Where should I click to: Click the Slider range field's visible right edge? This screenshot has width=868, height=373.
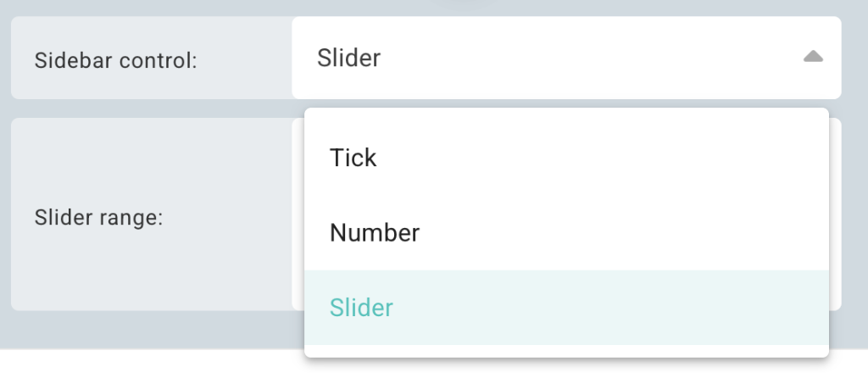[835, 214]
